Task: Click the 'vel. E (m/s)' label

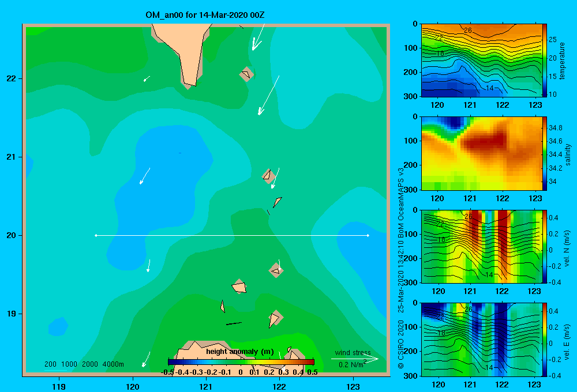Action: [x=567, y=341]
